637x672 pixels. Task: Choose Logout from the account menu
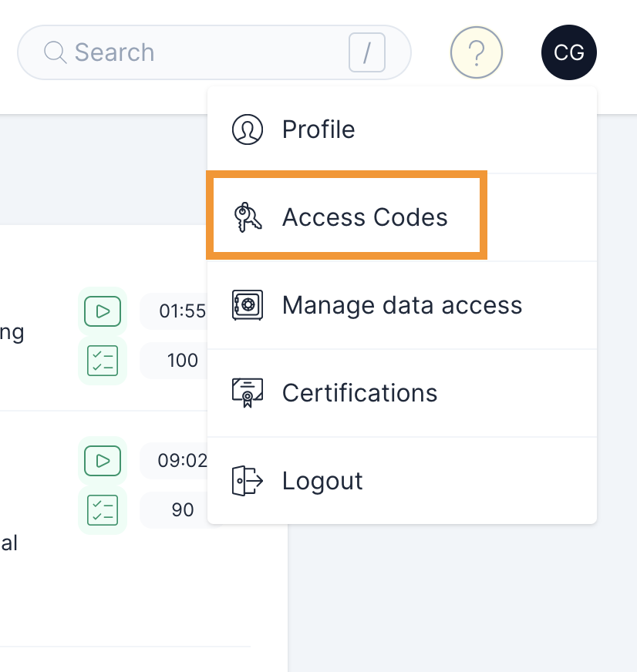tap(322, 480)
